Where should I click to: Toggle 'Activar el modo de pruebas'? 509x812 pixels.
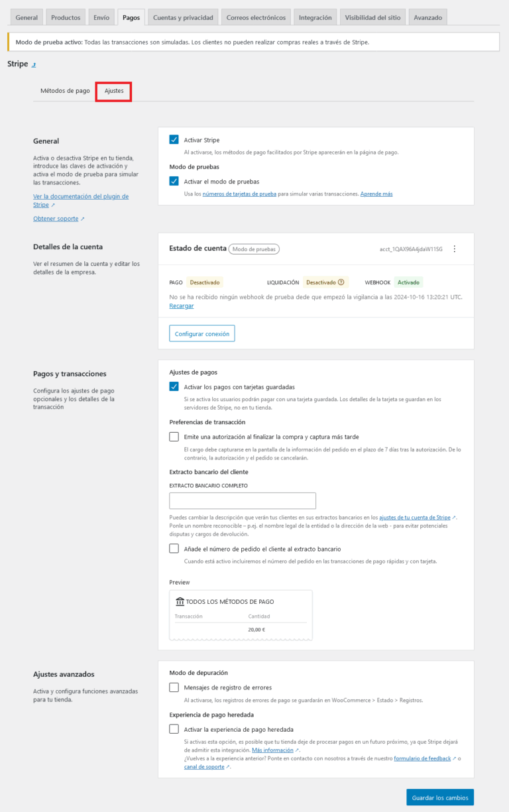tap(174, 181)
